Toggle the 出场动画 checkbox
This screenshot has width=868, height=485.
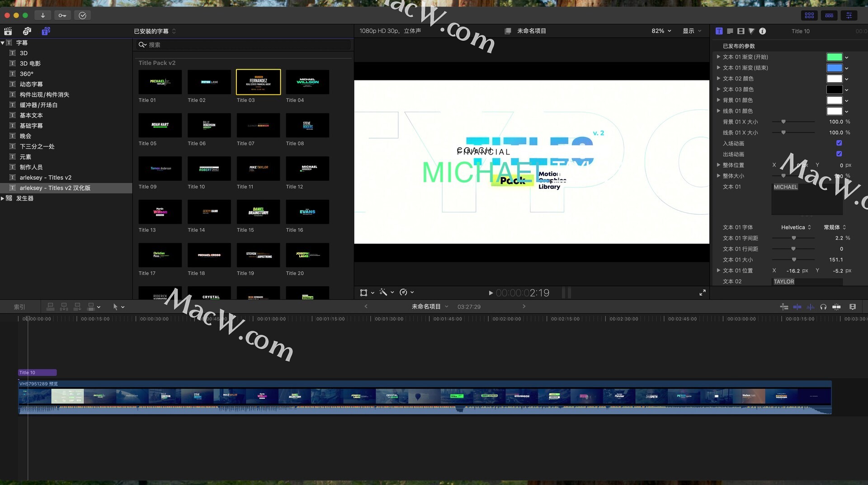point(839,154)
